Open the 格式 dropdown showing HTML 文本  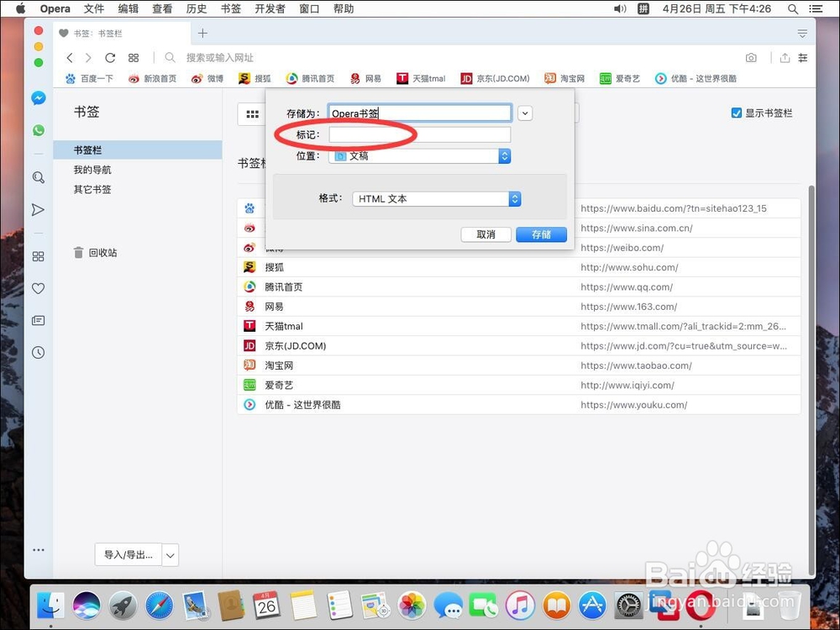pyautogui.click(x=434, y=199)
